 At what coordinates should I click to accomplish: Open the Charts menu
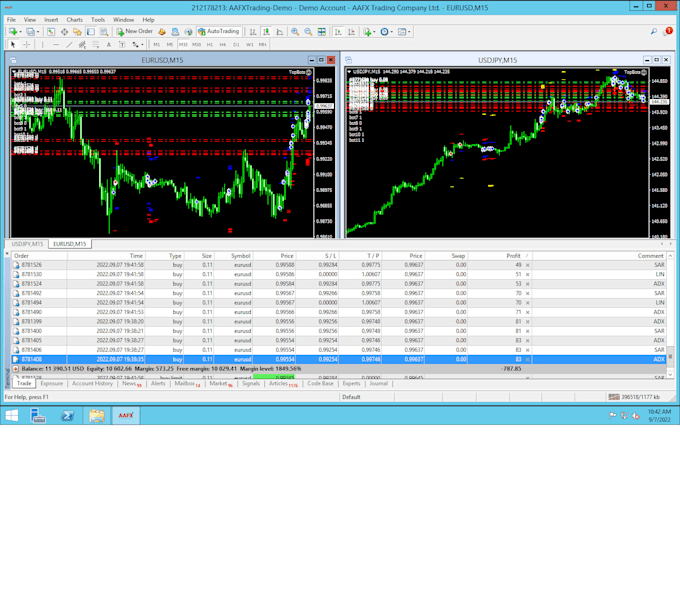(x=75, y=20)
